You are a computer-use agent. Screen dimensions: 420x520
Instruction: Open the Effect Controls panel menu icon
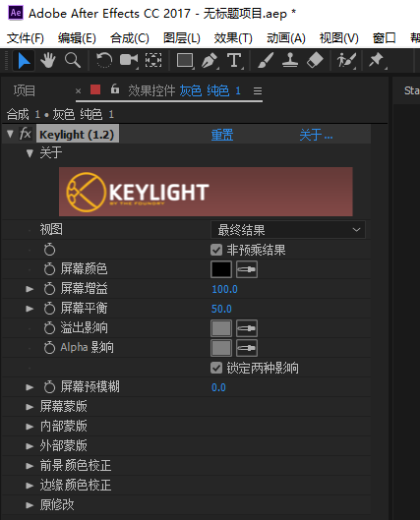[x=258, y=90]
